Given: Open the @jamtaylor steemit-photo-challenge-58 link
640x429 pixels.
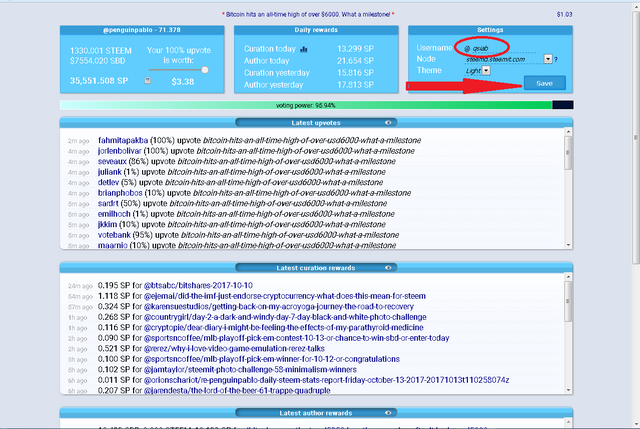Looking at the screenshot, I should [250, 370].
